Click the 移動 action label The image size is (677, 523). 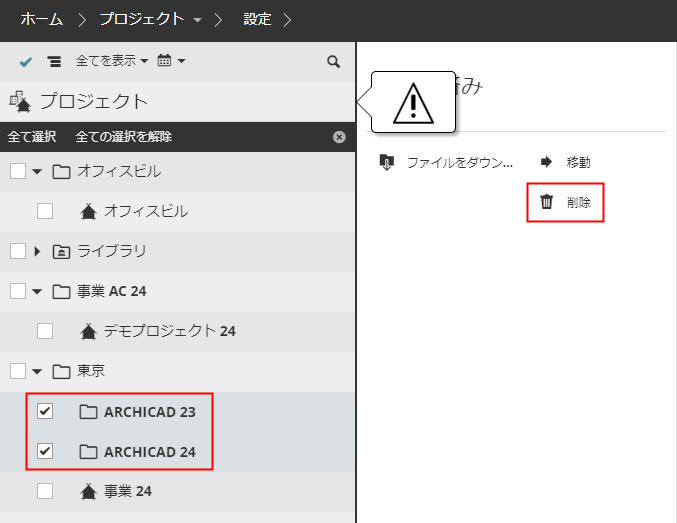pos(579,162)
